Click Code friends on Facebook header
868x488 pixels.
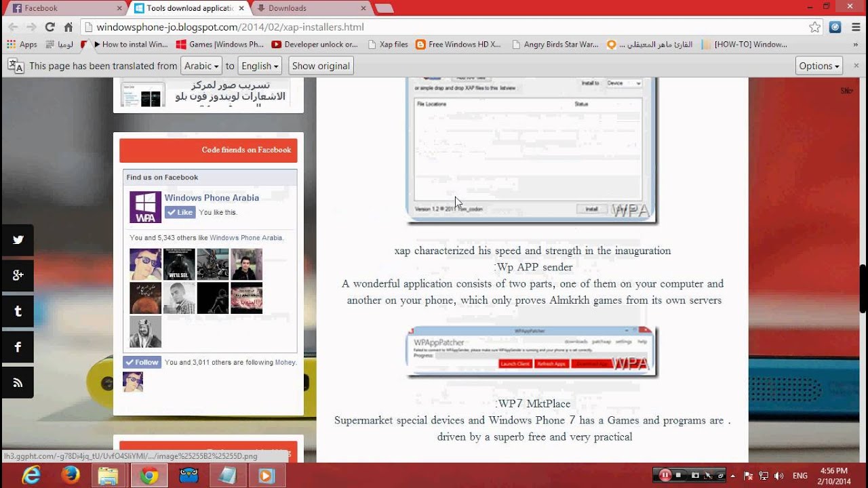click(x=208, y=150)
